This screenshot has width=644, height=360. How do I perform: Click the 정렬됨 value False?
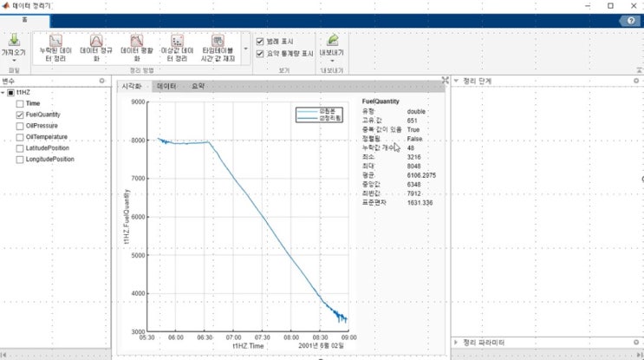pyautogui.click(x=414, y=139)
